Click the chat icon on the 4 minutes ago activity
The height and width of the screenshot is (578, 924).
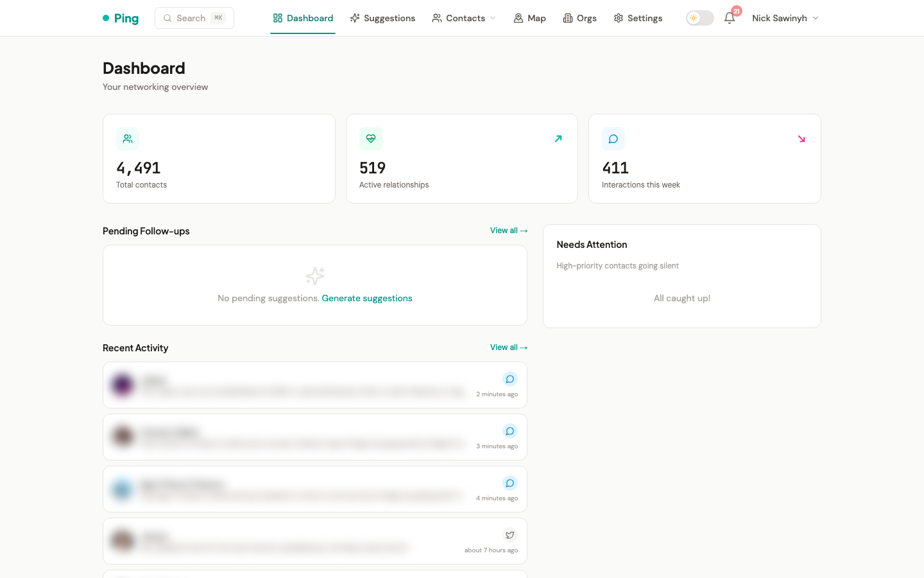[x=510, y=483]
